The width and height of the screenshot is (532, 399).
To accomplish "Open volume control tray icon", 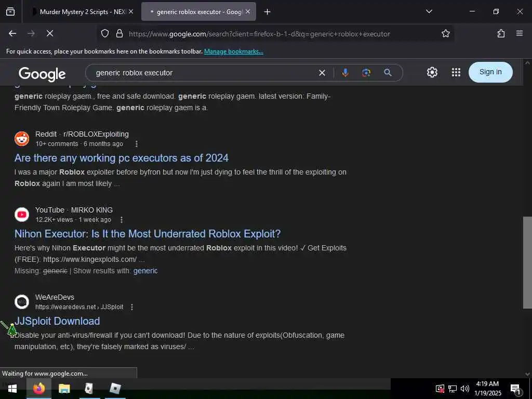I will point(464,389).
